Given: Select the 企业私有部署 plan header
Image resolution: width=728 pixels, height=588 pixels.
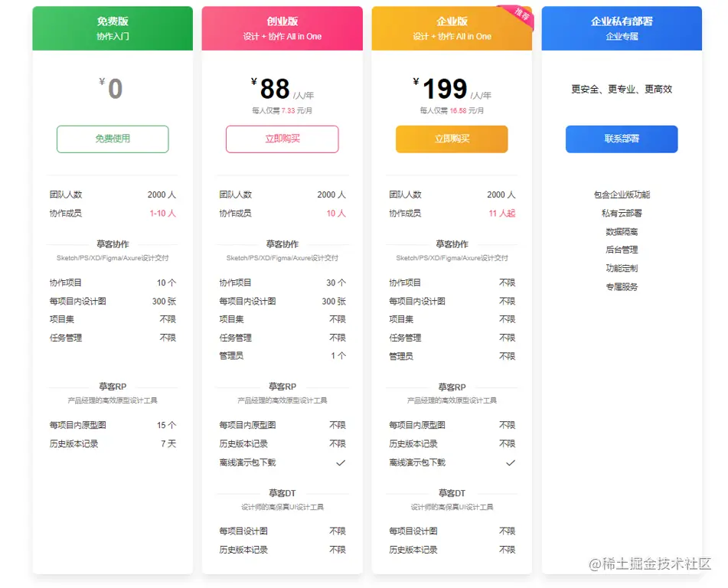Looking at the screenshot, I should [x=622, y=28].
